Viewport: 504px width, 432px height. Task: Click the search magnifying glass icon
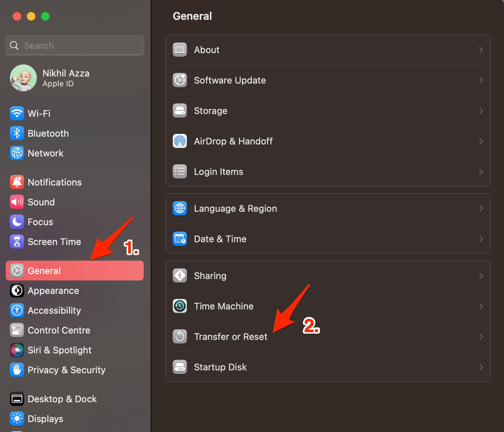click(14, 46)
